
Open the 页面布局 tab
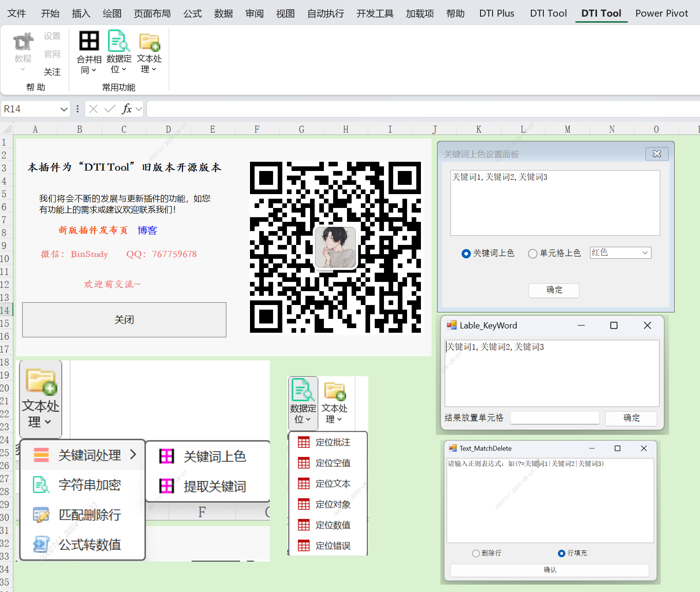[x=152, y=13]
